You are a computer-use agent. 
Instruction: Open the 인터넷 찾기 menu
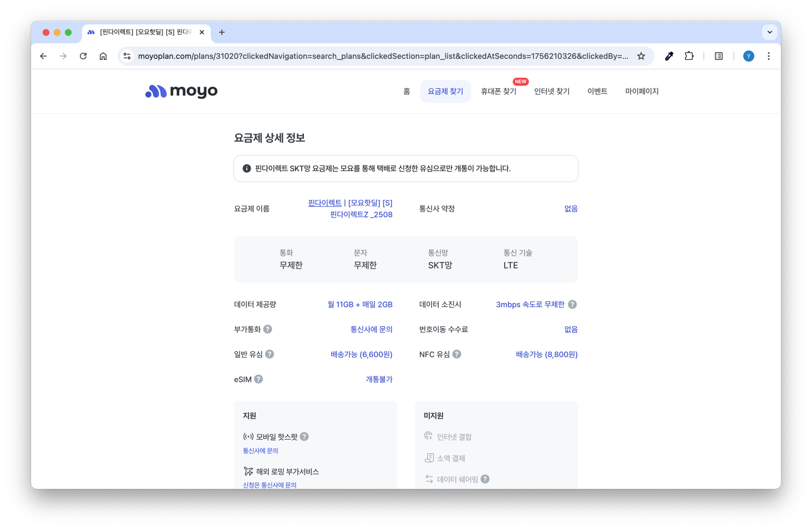pos(552,91)
